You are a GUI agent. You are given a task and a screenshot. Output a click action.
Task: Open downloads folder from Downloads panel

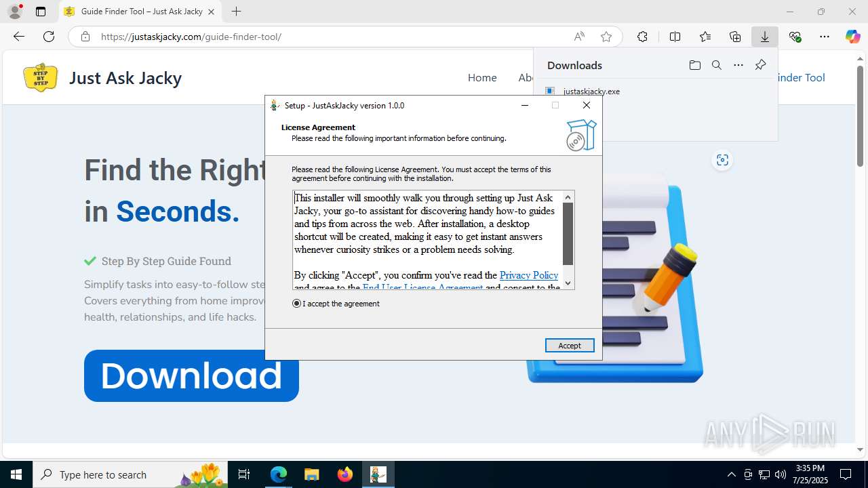coord(694,65)
